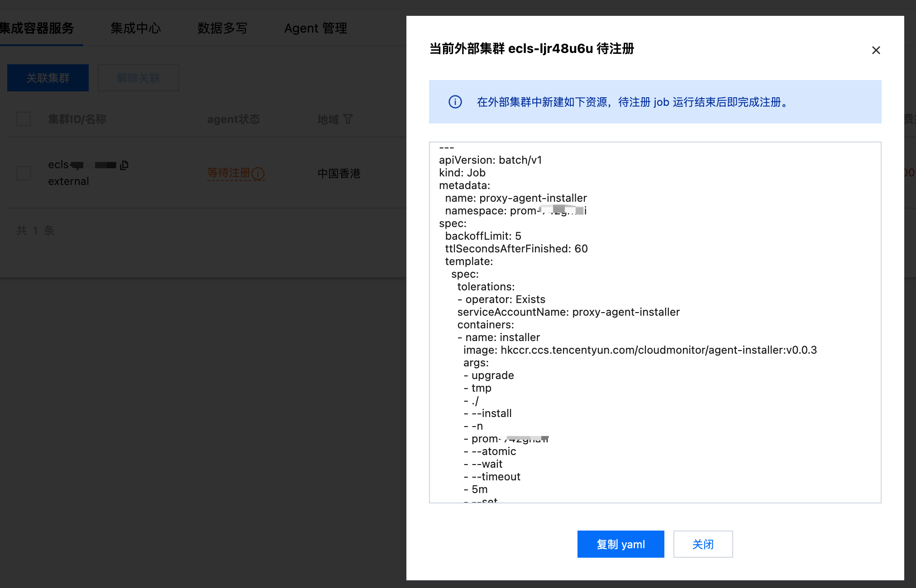Open the 地域 region filter funnel
This screenshot has height=588, width=916.
[x=348, y=119]
